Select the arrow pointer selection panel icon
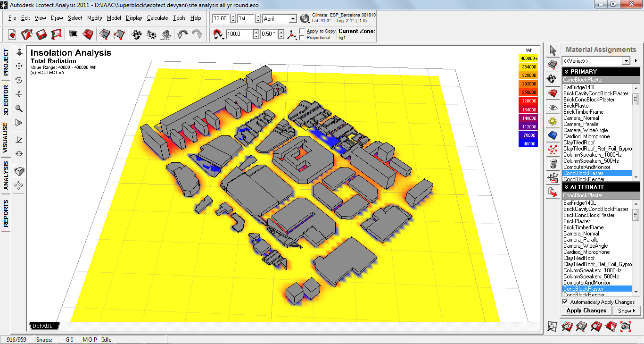This screenshot has width=644, height=344. [x=553, y=50]
